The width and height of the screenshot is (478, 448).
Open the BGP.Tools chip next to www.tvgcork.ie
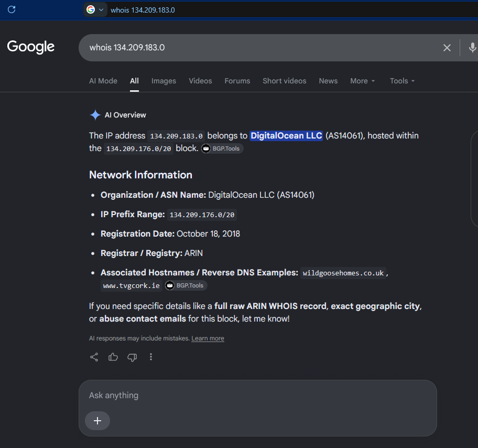click(x=186, y=285)
